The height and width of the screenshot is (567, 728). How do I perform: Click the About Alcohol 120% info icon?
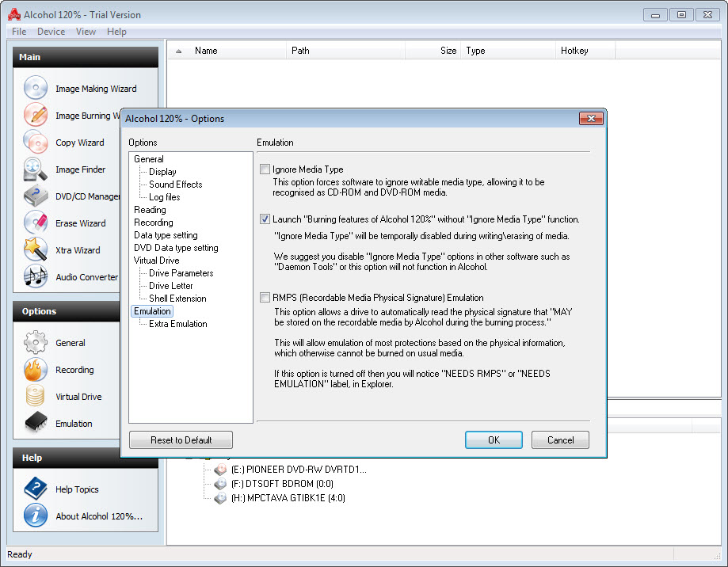[36, 516]
